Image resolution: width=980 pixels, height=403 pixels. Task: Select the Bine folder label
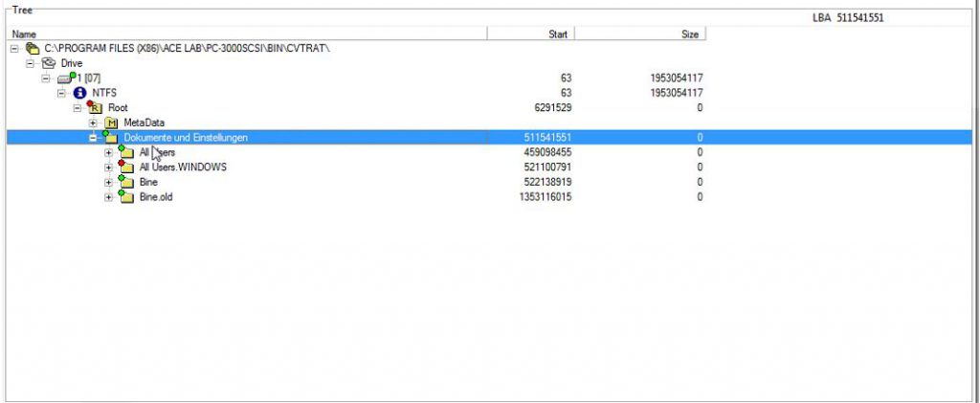click(x=148, y=182)
